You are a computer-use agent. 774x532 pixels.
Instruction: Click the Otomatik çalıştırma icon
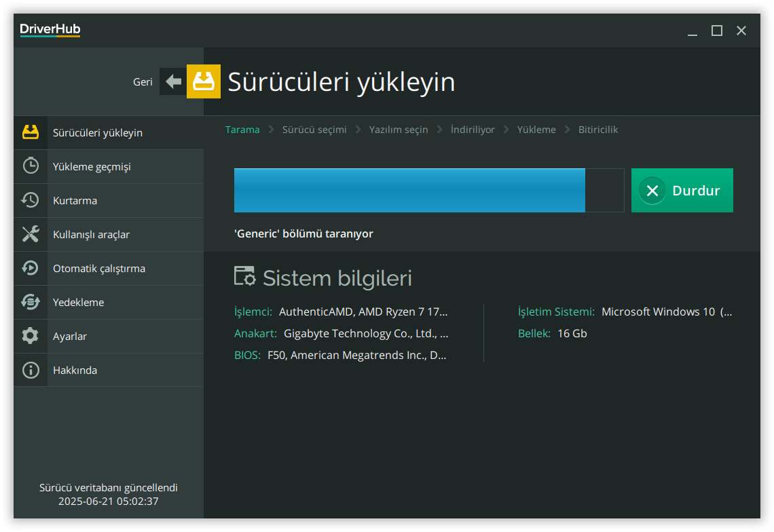31,268
